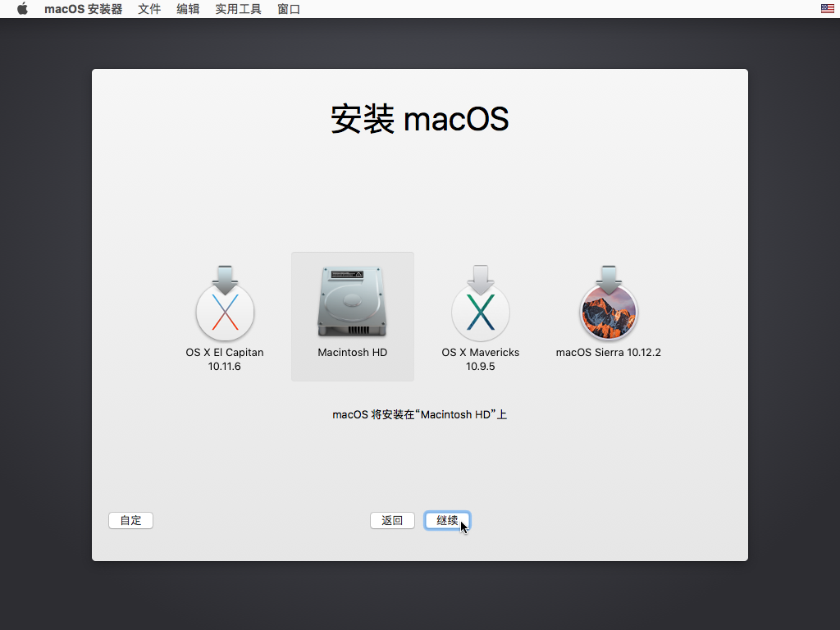Click the macOS Sierra 10.12.2 label

609,353
